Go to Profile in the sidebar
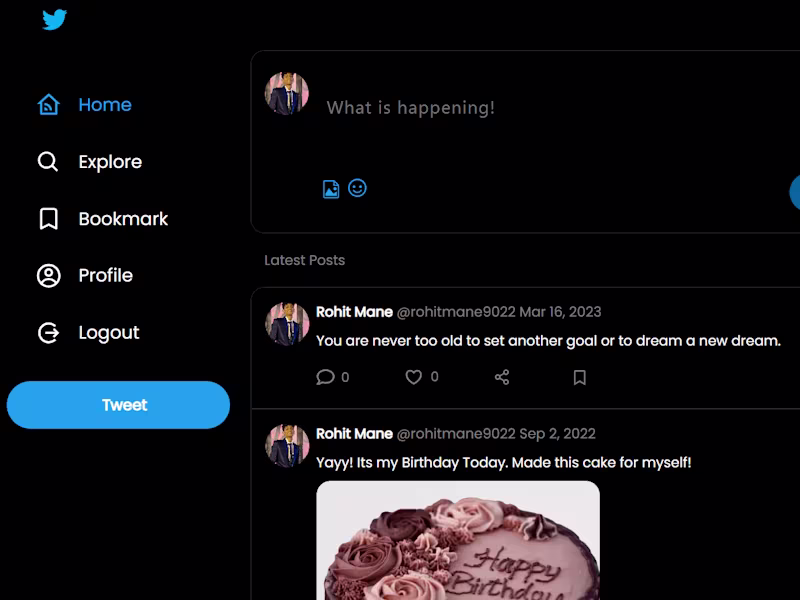This screenshot has width=800, height=600. 105,276
